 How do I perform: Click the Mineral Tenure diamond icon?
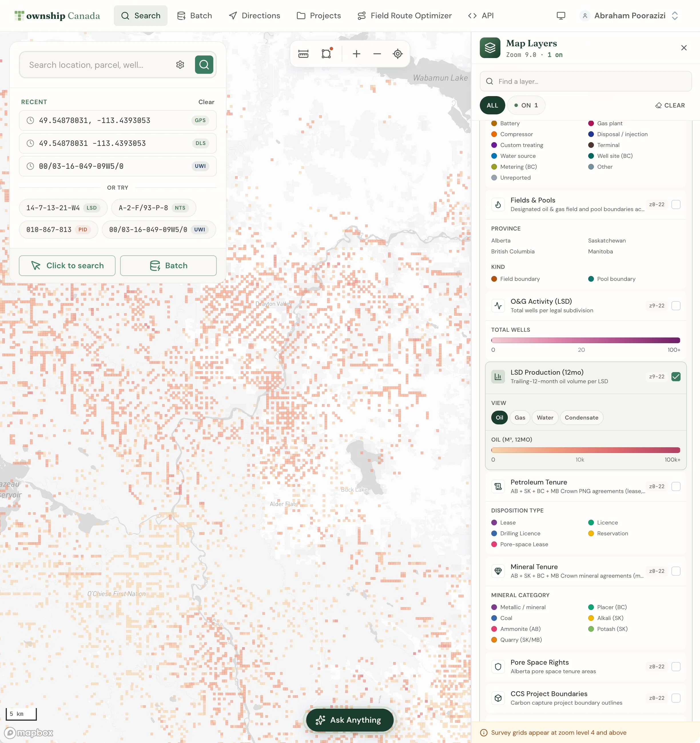point(498,571)
